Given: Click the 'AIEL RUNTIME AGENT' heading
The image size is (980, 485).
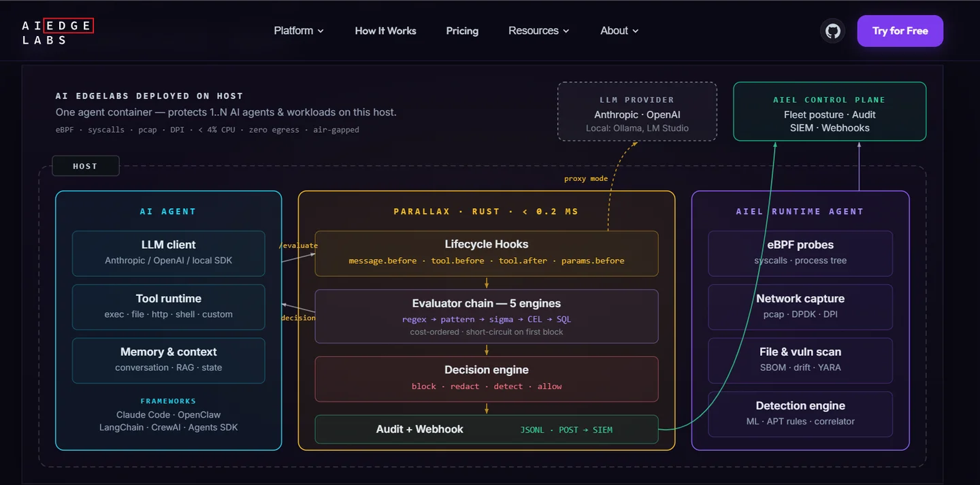Looking at the screenshot, I should [800, 212].
